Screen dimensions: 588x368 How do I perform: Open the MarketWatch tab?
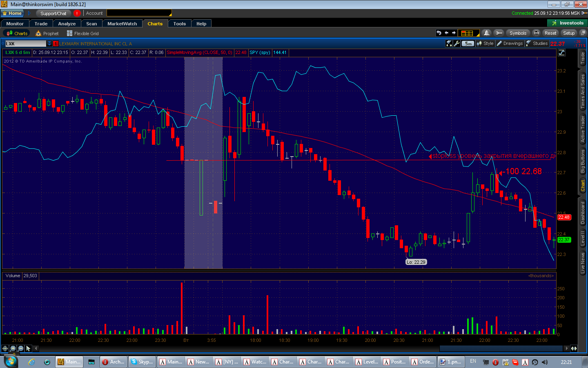point(122,24)
